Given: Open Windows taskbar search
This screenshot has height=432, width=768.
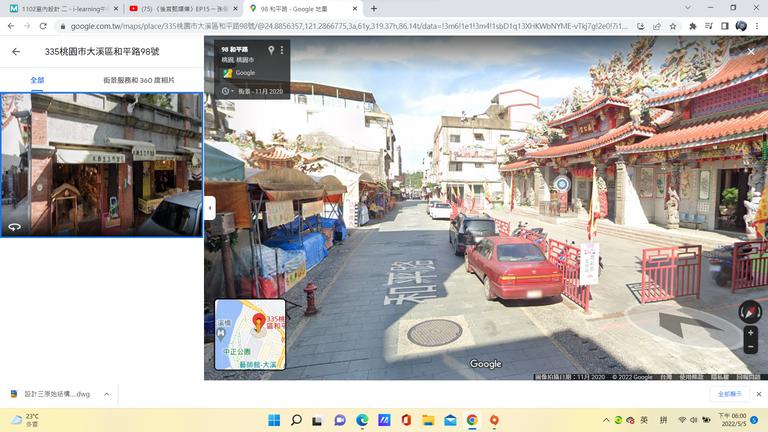Looking at the screenshot, I should tap(296, 420).
